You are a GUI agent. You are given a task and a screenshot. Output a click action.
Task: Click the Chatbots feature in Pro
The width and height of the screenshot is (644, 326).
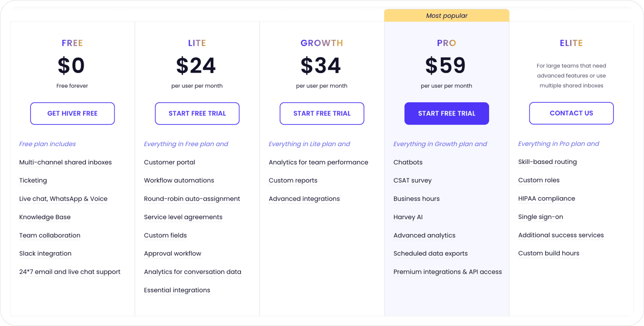point(408,162)
